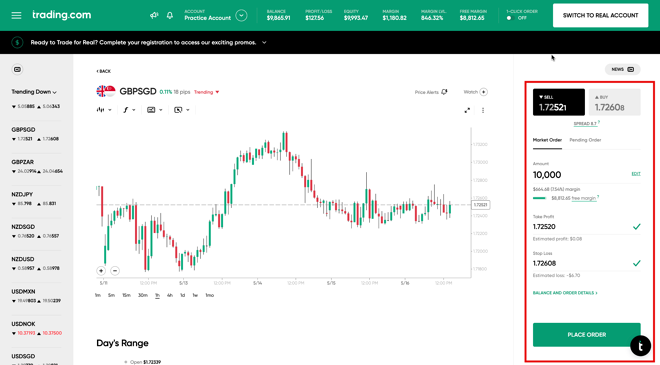
Task: Open the News button
Action: (623, 69)
